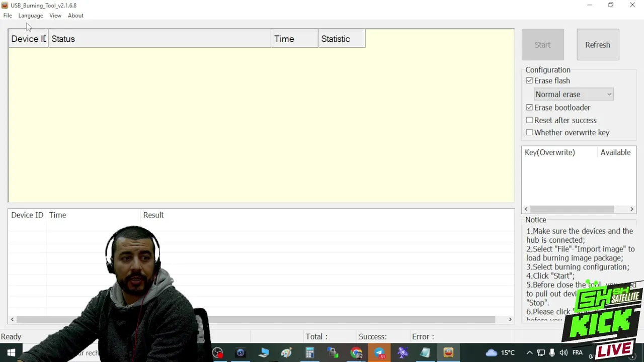644x362 pixels.
Task: Open the Calculator taskbar icon
Action: point(310,353)
